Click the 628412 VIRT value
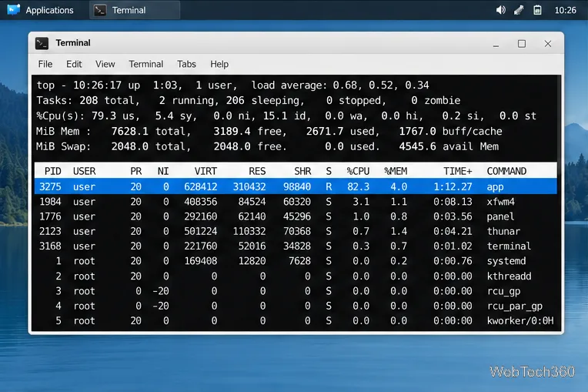This screenshot has height=392, width=588. click(x=201, y=186)
